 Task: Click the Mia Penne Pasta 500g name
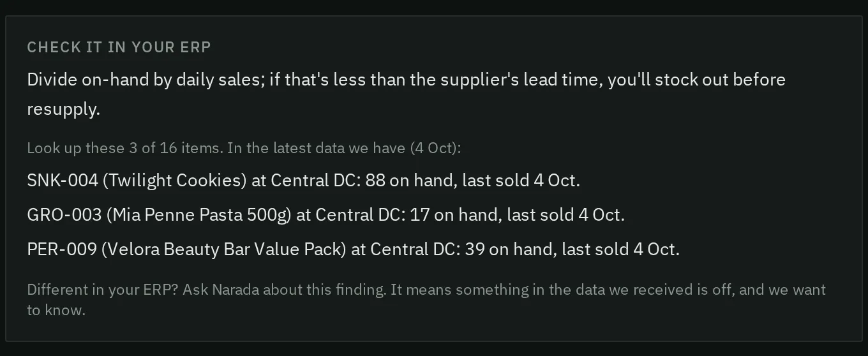198,215
